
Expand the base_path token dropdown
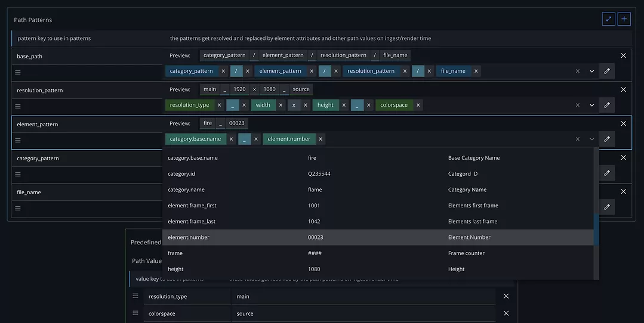tap(591, 71)
